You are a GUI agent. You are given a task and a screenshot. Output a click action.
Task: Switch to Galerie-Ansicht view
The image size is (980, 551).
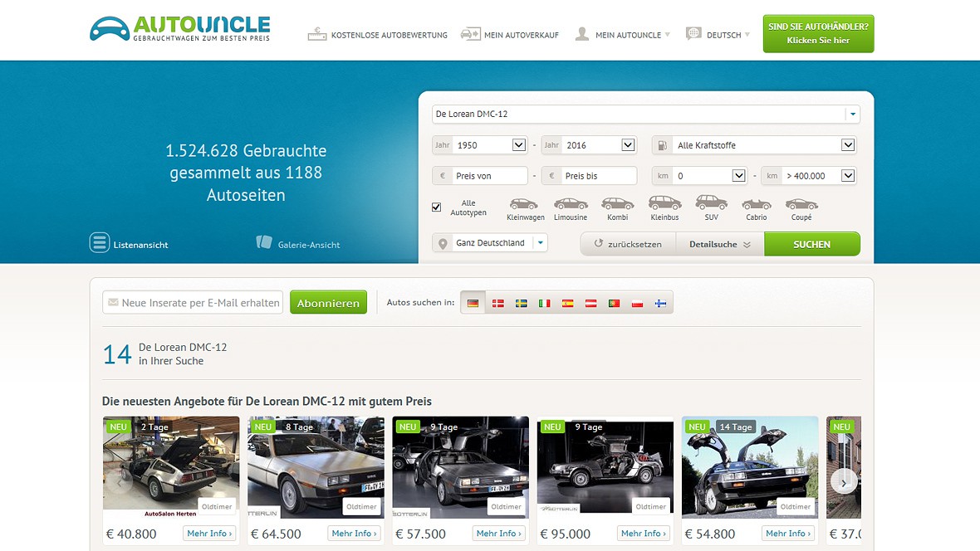pos(298,244)
